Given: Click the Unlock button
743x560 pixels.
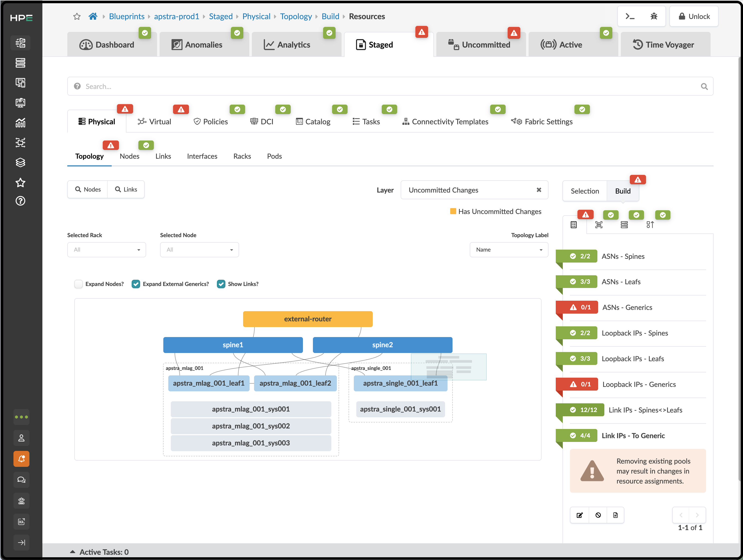Looking at the screenshot, I should [x=694, y=16].
